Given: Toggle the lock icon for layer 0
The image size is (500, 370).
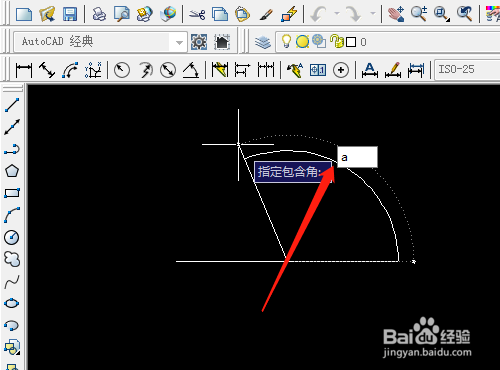Looking at the screenshot, I should click(337, 41).
